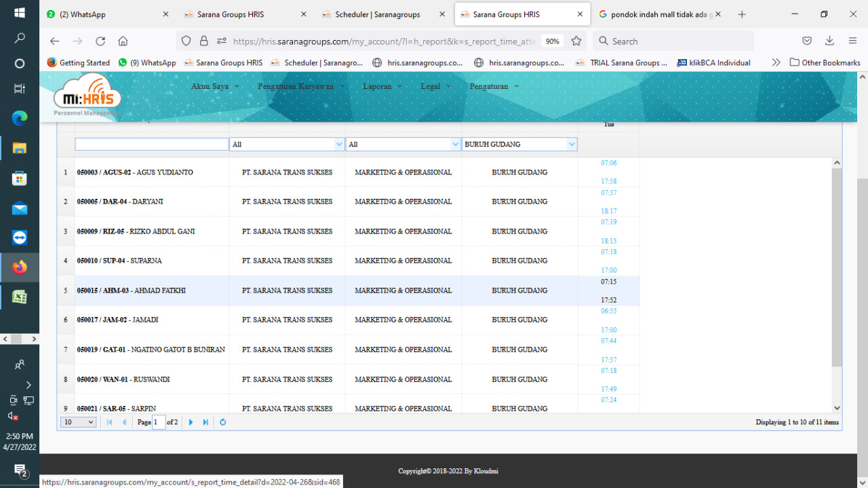Viewport: 868px width, 488px height.
Task: Reload the current page
Action: pyautogui.click(x=100, y=41)
